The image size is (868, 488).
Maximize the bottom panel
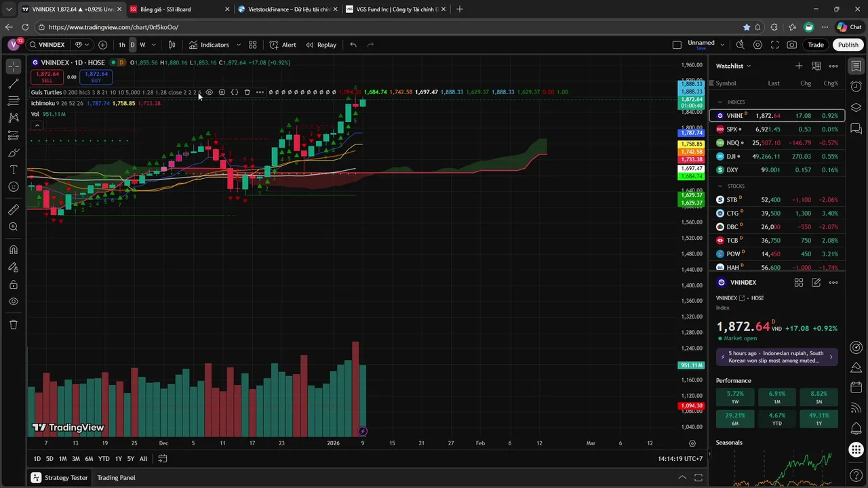(x=698, y=478)
